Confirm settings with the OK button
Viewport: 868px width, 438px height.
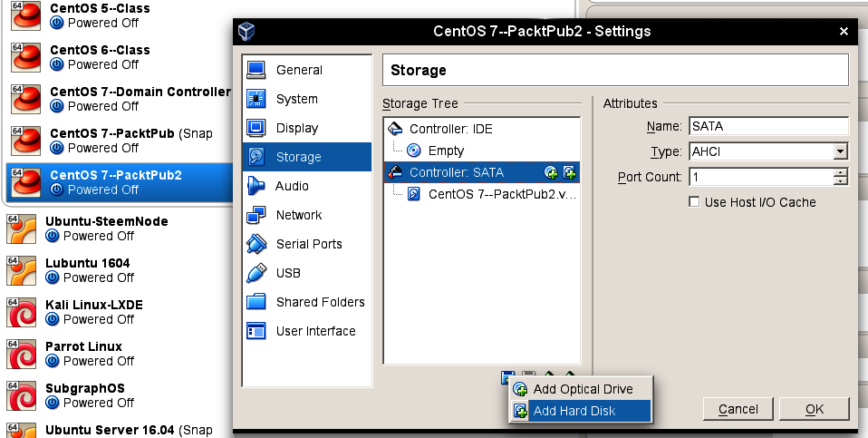click(x=814, y=409)
